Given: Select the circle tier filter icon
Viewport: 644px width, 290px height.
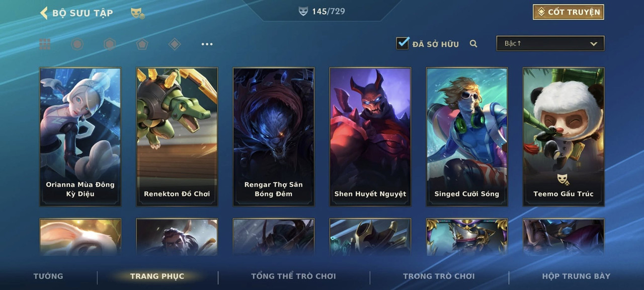Looking at the screenshot, I should pos(77,44).
